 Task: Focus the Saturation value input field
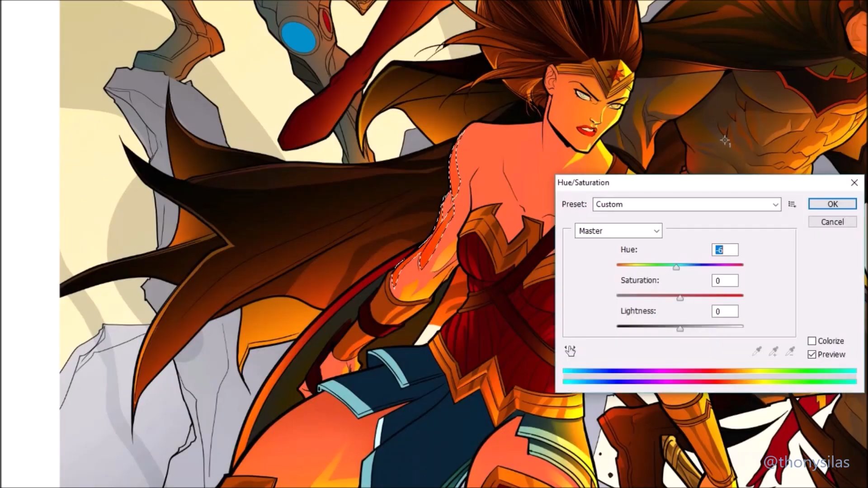click(725, 281)
